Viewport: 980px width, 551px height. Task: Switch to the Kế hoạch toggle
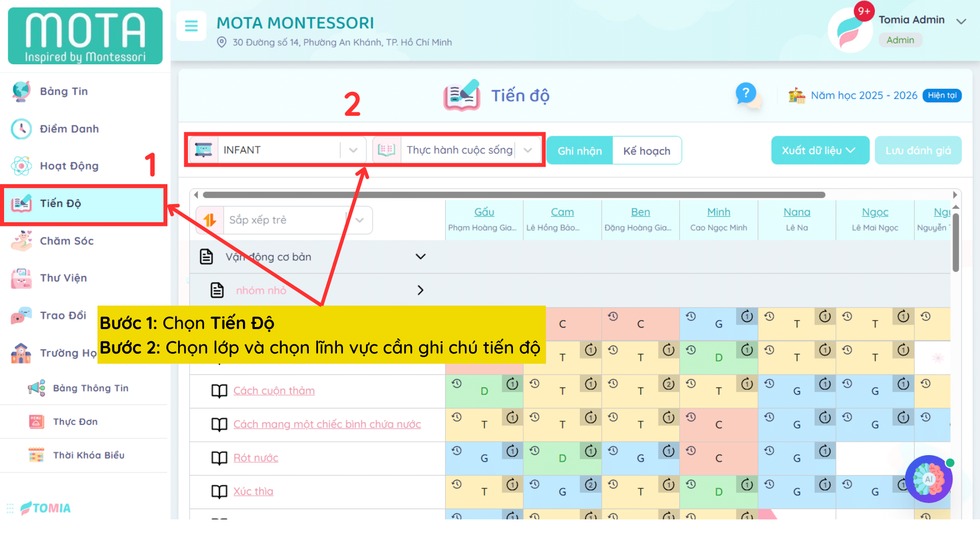[x=646, y=151]
